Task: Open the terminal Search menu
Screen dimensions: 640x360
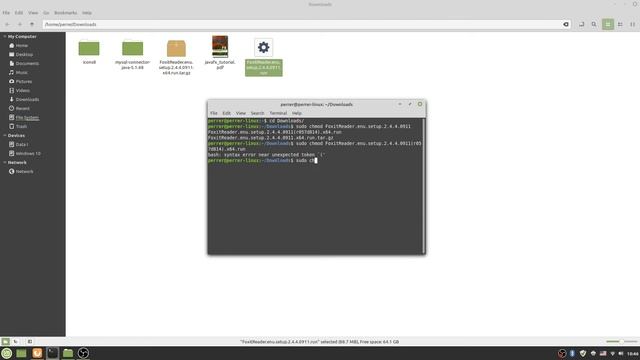Action: pos(258,113)
